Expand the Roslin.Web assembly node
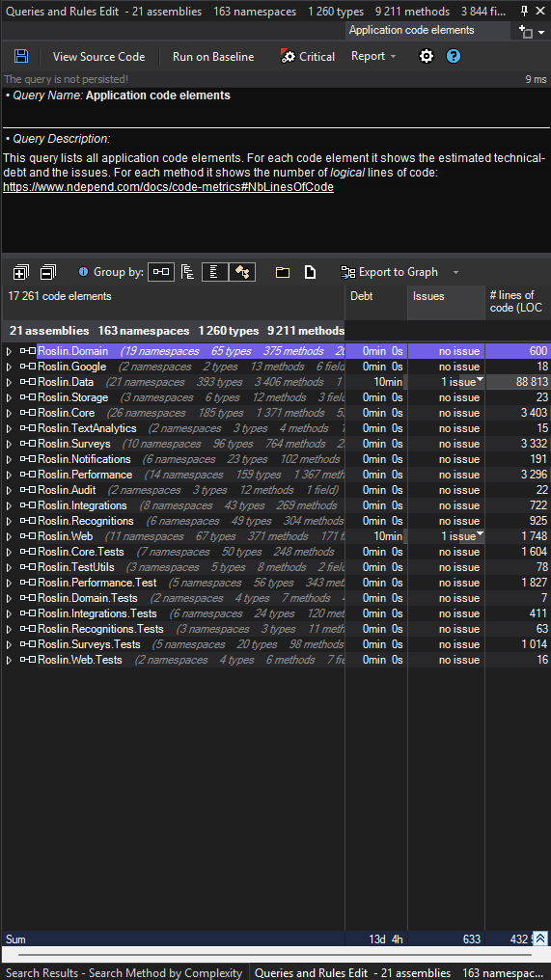This screenshot has width=551, height=980. coord(9,536)
